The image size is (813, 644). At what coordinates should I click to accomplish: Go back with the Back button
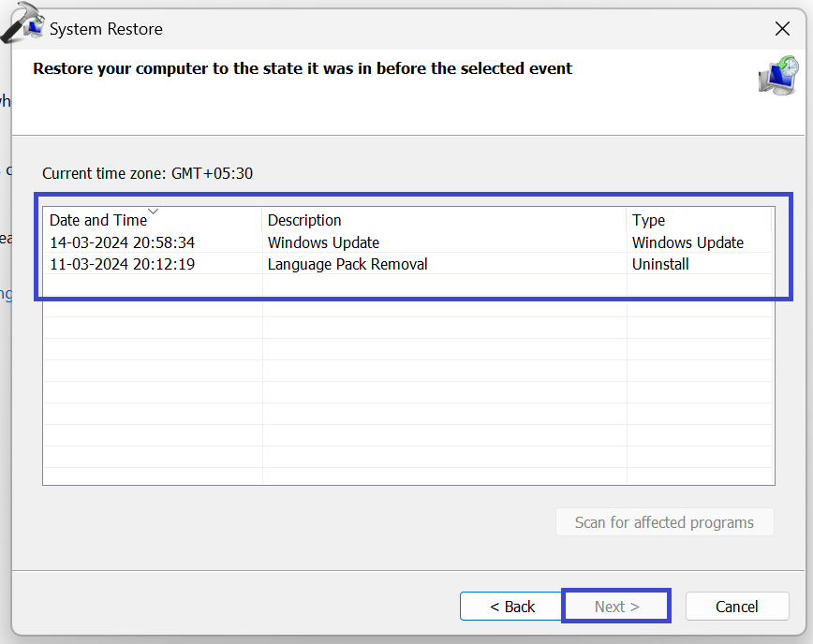click(511, 607)
